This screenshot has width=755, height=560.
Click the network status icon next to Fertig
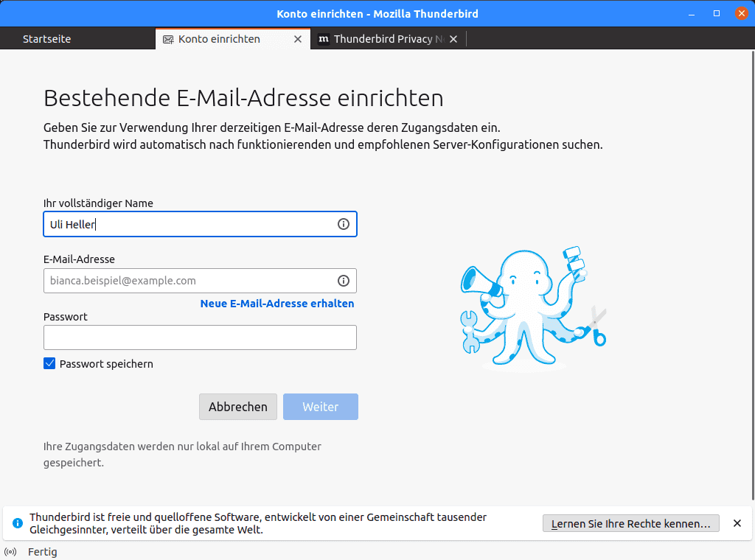(x=11, y=551)
